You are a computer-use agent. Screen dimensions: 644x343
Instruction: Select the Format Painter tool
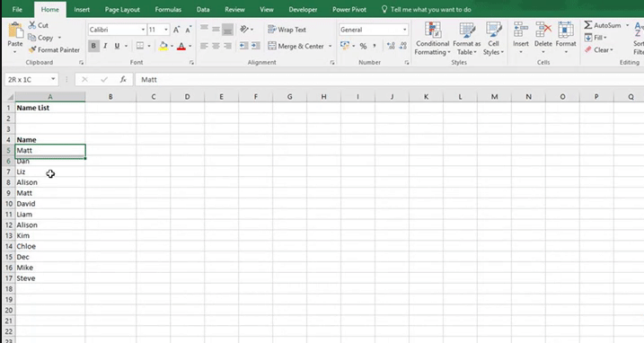coord(54,49)
